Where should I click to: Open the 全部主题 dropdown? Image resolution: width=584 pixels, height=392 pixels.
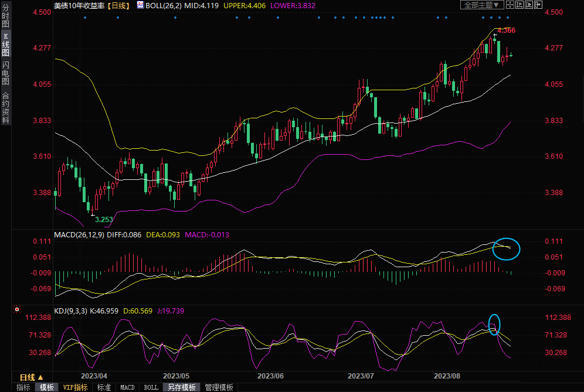tap(483, 5)
